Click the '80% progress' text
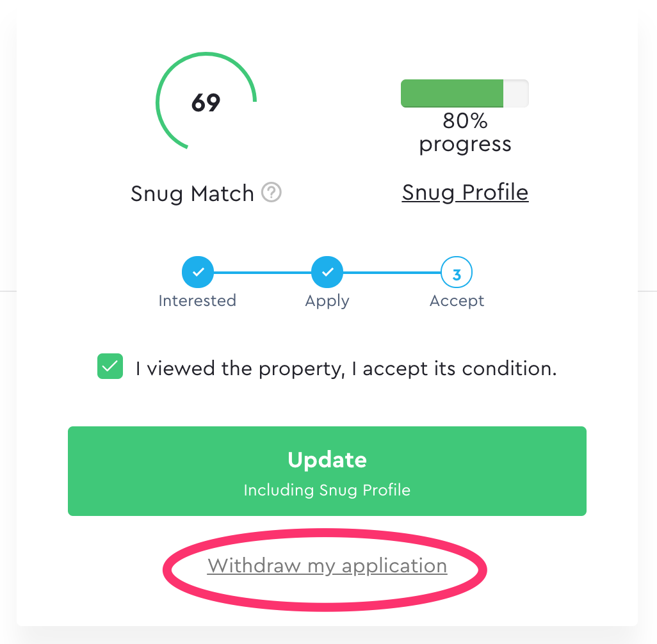 (x=465, y=133)
